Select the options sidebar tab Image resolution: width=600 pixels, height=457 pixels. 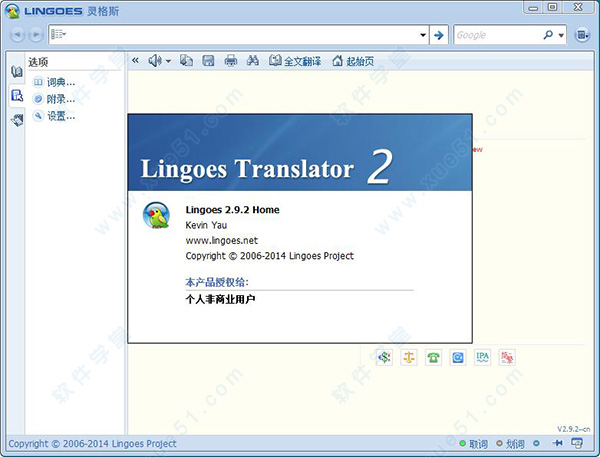17,95
